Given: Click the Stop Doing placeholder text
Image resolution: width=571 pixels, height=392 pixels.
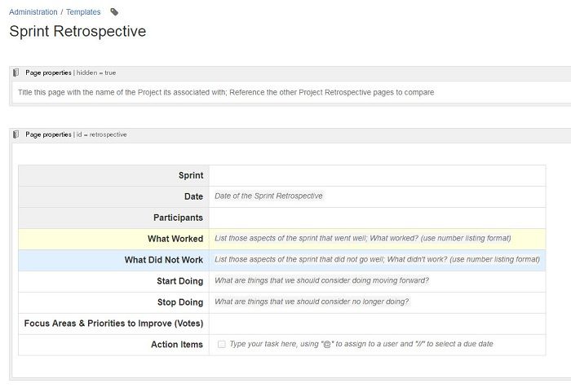Looking at the screenshot, I should [312, 302].
